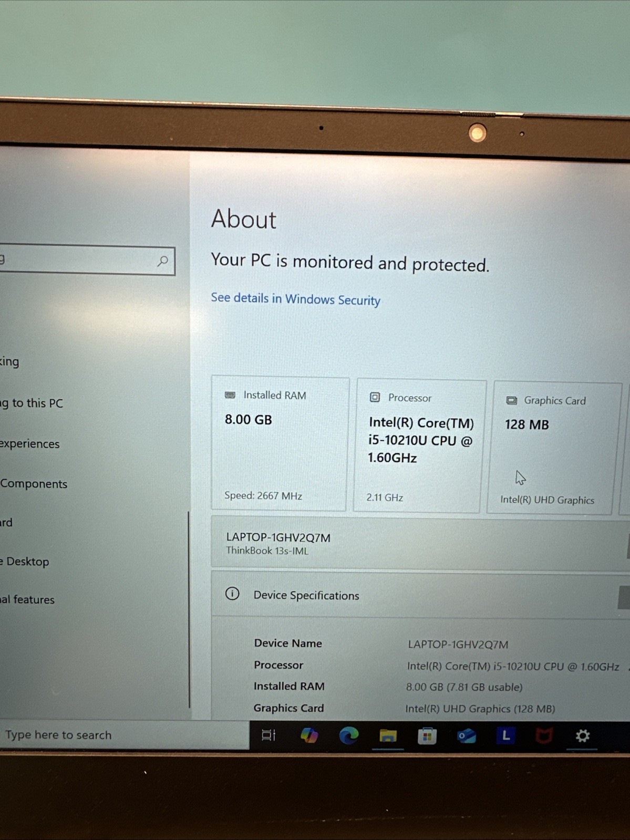Click the Device Name label
Image resolution: width=630 pixels, height=840 pixels.
click(288, 643)
